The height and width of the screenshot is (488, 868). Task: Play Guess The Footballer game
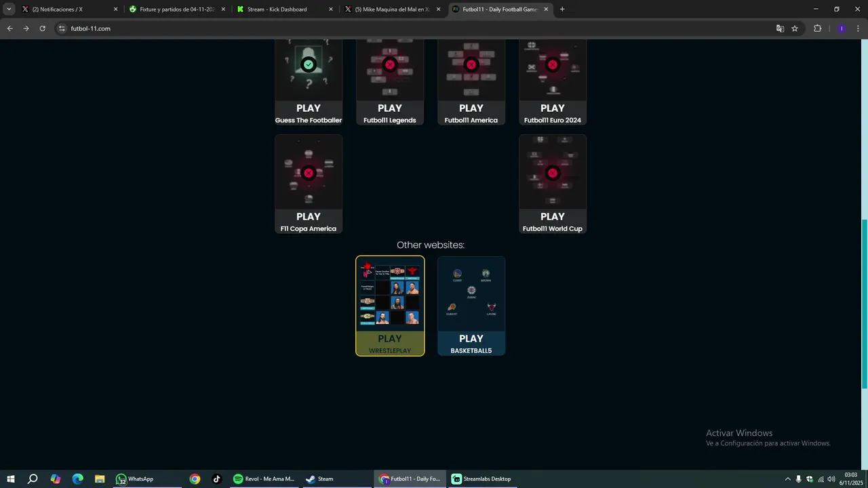[x=309, y=83]
